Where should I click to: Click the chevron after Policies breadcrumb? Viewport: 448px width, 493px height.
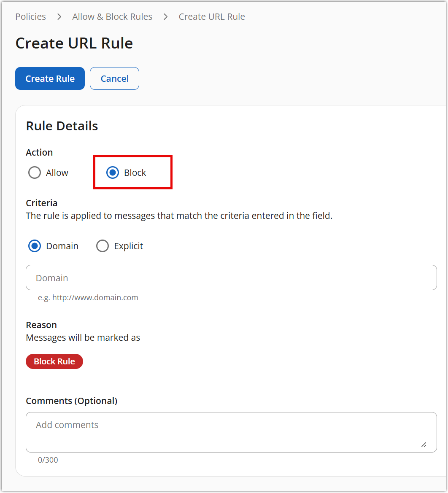[59, 17]
